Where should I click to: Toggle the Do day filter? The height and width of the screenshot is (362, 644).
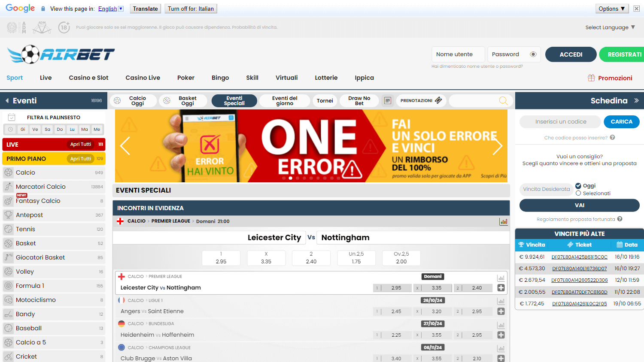click(x=60, y=129)
